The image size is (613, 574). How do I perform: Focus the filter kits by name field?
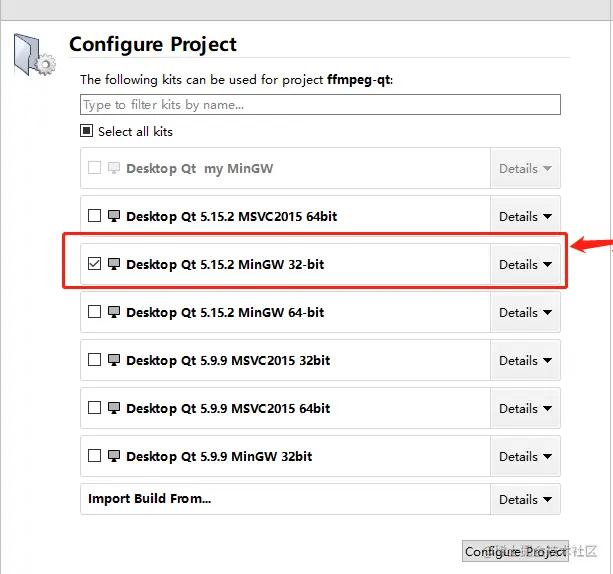(320, 104)
